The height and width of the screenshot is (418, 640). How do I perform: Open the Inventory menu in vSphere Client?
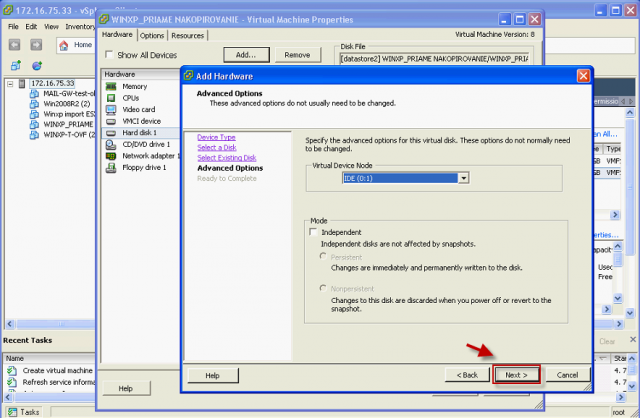80,27
